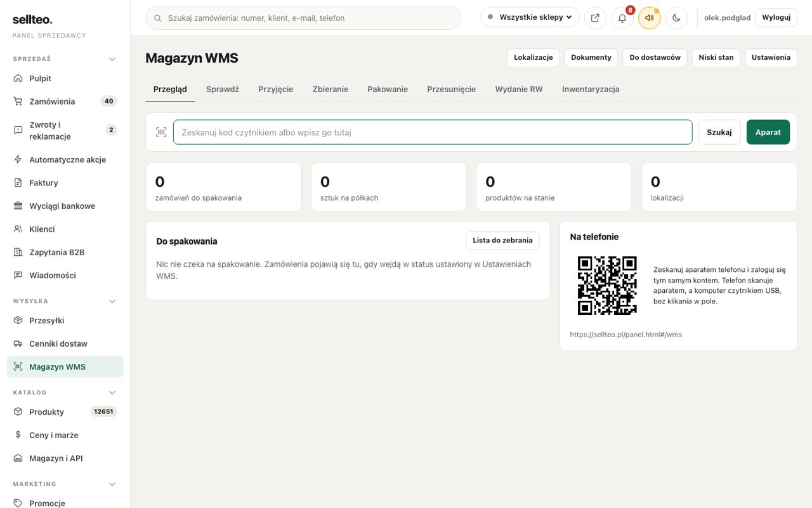Screen dimensions: 812x508
Task: Click the Wiadomości message icon
Action: (18, 276)
